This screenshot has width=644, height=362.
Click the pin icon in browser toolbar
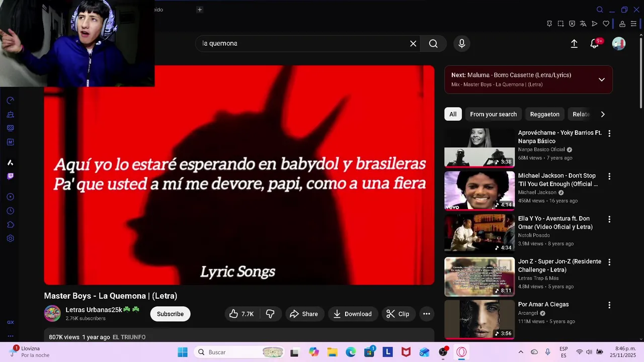549,24
